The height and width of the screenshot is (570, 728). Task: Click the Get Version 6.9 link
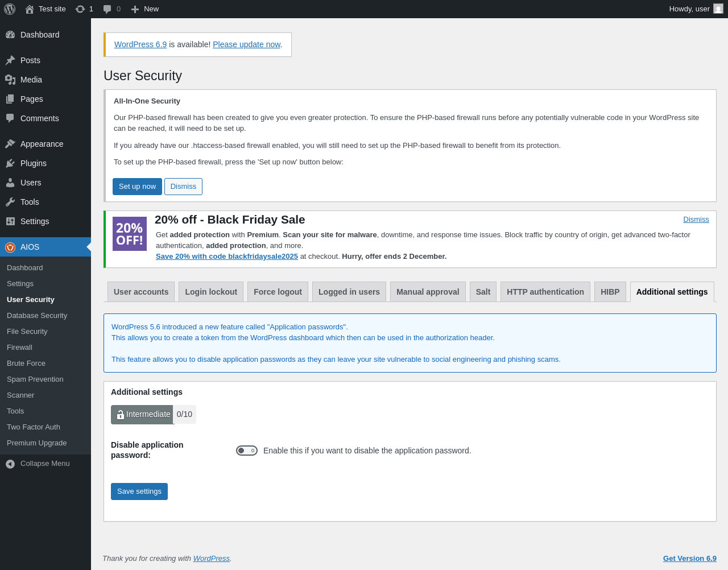click(x=690, y=559)
